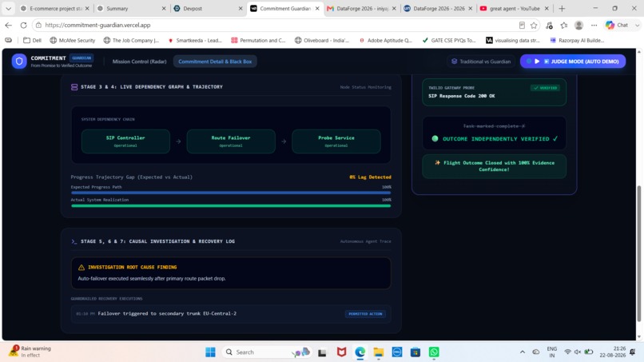Click the Probe Service node
Image resolution: width=644 pixels, height=362 pixels.
(x=336, y=141)
